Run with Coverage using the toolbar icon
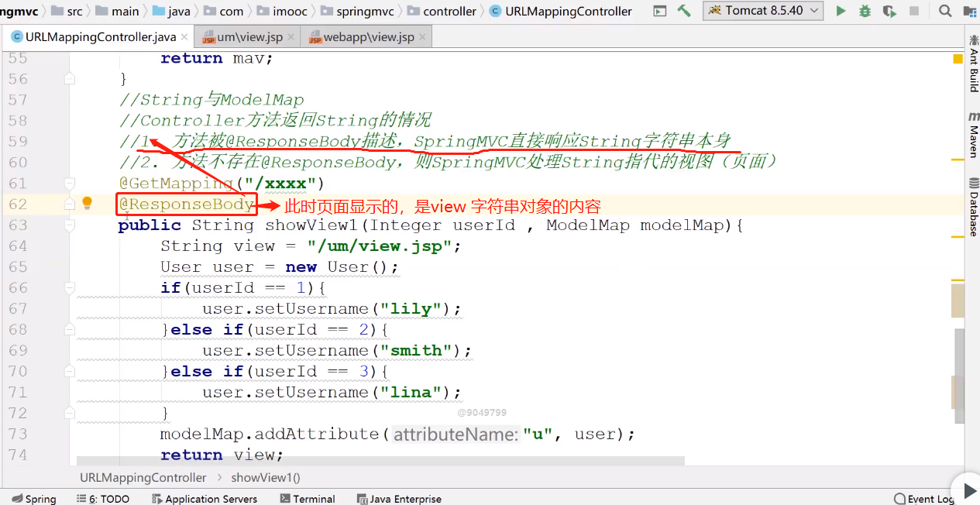Image resolution: width=980 pixels, height=505 pixels. [889, 11]
